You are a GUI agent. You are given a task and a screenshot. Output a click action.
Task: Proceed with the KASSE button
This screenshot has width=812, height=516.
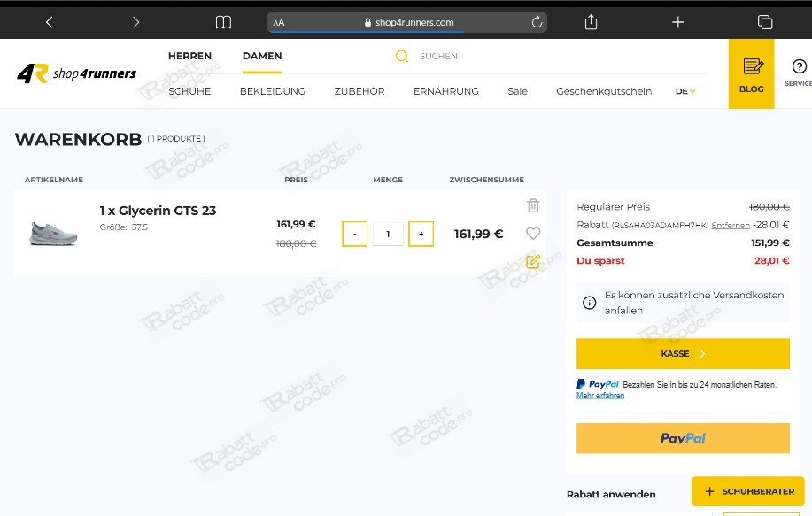click(x=683, y=353)
